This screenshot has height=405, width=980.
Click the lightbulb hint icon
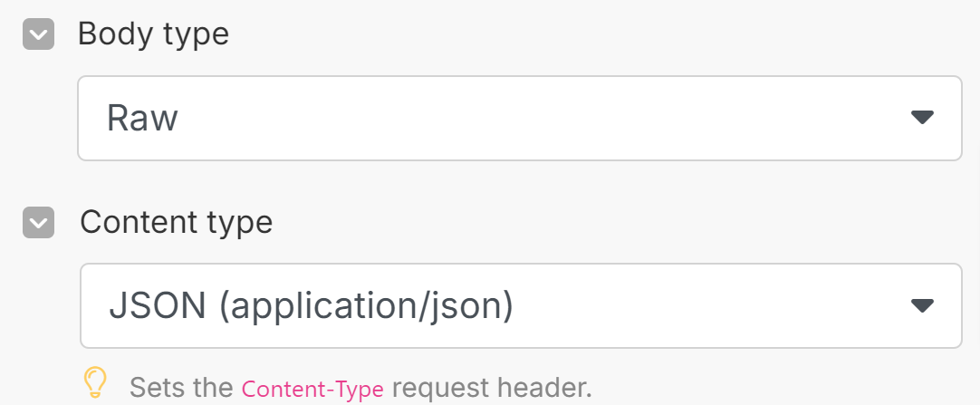click(95, 382)
